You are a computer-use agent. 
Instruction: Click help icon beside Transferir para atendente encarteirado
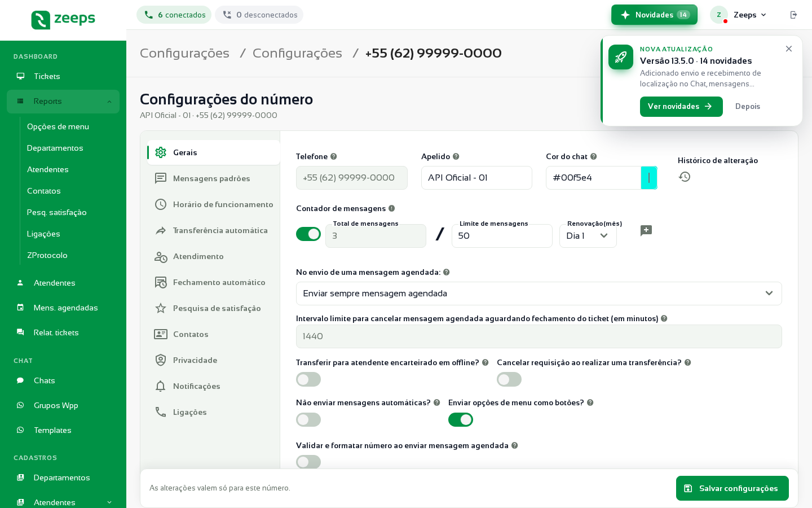(486, 362)
